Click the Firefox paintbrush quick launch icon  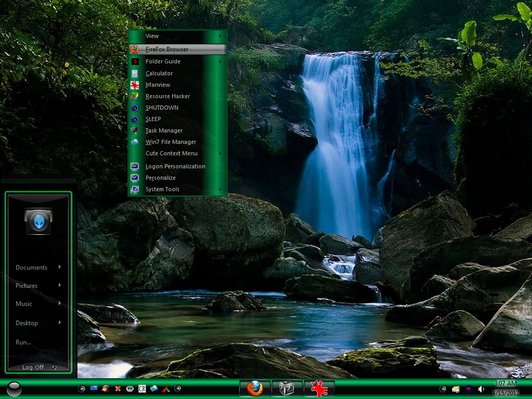106,389
